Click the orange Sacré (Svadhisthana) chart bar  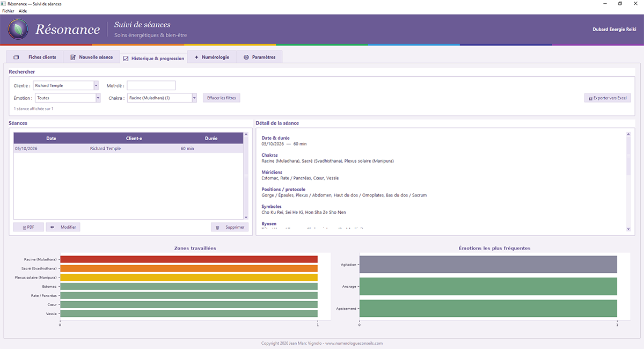tap(189, 268)
